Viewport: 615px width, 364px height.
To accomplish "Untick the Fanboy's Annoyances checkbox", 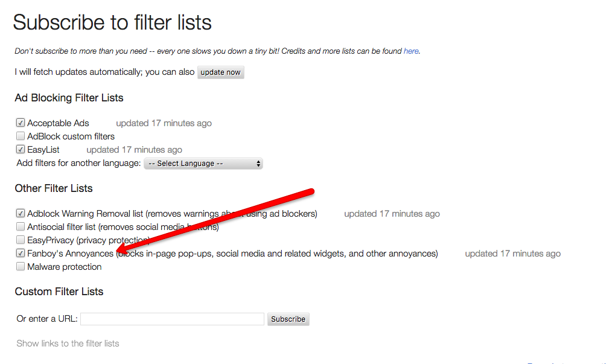I will click(21, 254).
